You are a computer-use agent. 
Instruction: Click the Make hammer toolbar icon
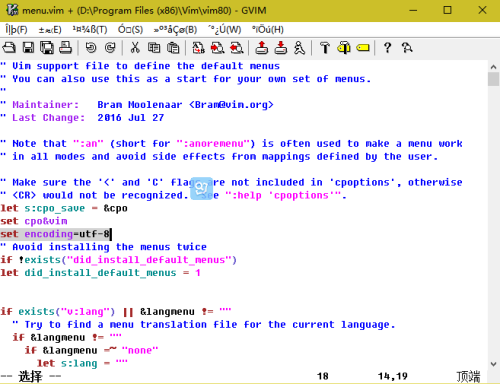325,48
